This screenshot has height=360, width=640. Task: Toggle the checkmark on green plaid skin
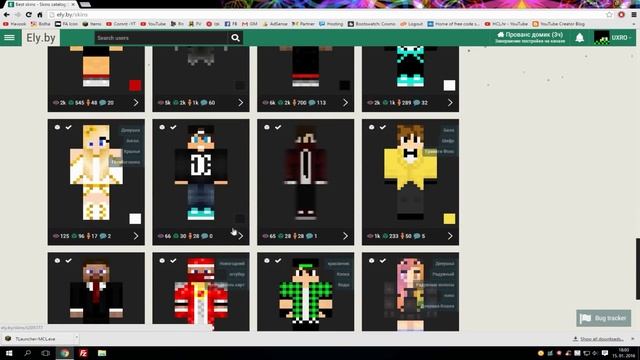278,260
